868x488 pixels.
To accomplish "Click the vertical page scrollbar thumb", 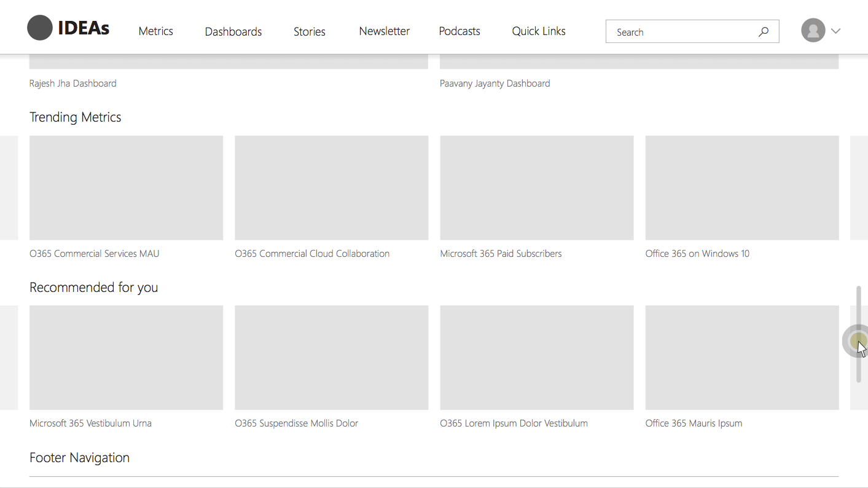I will tap(859, 334).
